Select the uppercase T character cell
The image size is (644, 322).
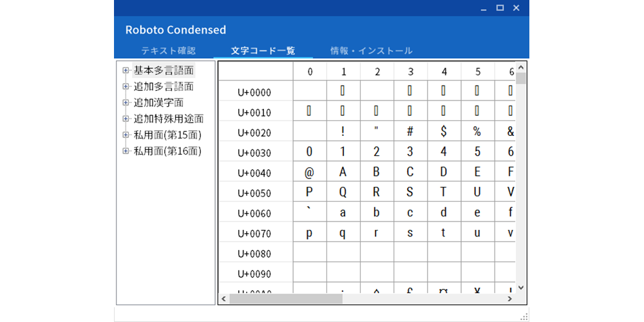[x=444, y=192]
